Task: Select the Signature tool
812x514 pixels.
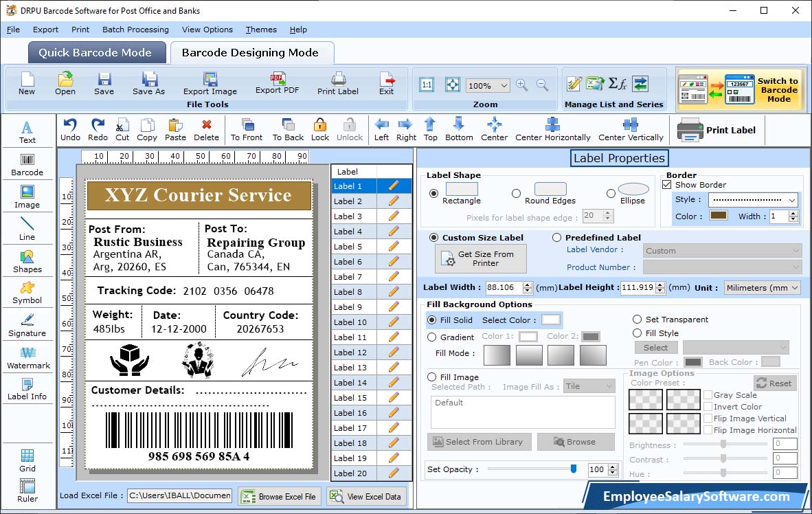Action: tap(27, 326)
